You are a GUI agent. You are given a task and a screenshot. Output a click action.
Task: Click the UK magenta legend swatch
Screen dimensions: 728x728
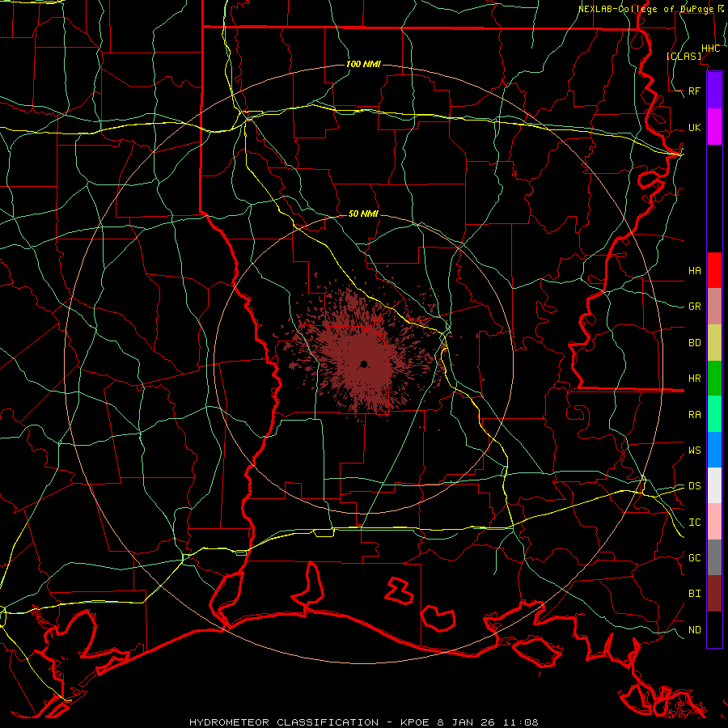coord(714,127)
